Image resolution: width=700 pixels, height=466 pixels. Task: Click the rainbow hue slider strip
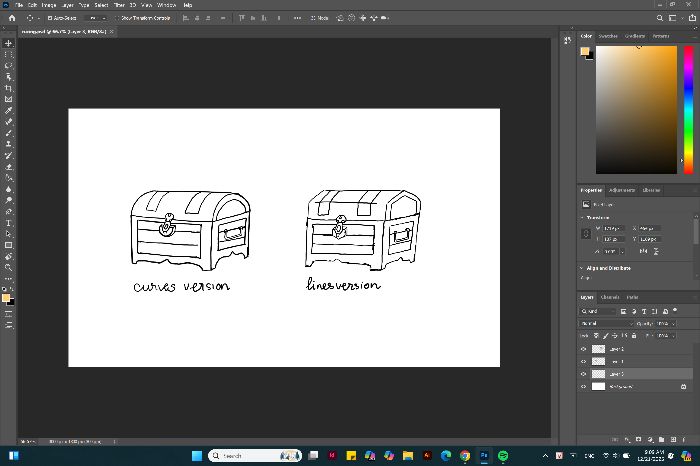tap(689, 110)
